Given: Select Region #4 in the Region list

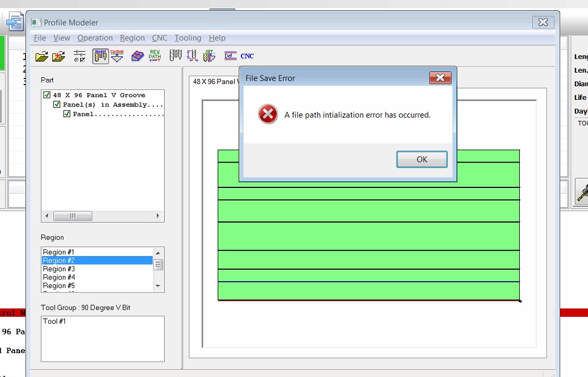Looking at the screenshot, I should point(59,278).
